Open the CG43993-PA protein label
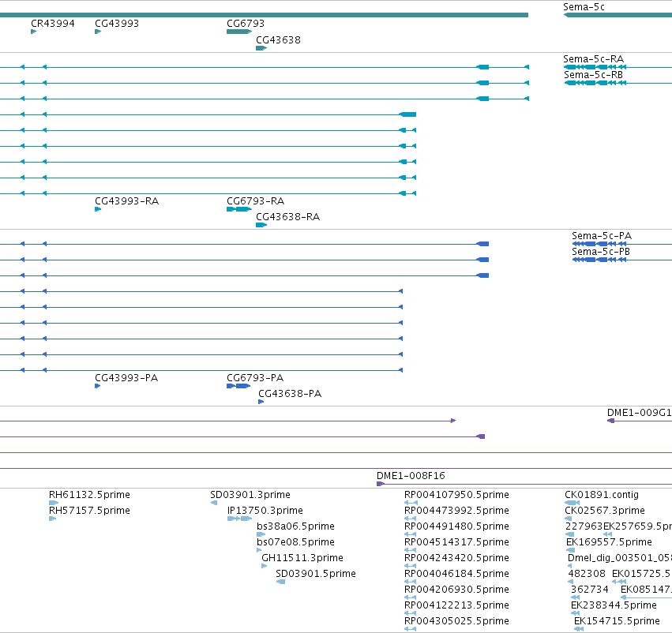The image size is (672, 633). point(126,378)
